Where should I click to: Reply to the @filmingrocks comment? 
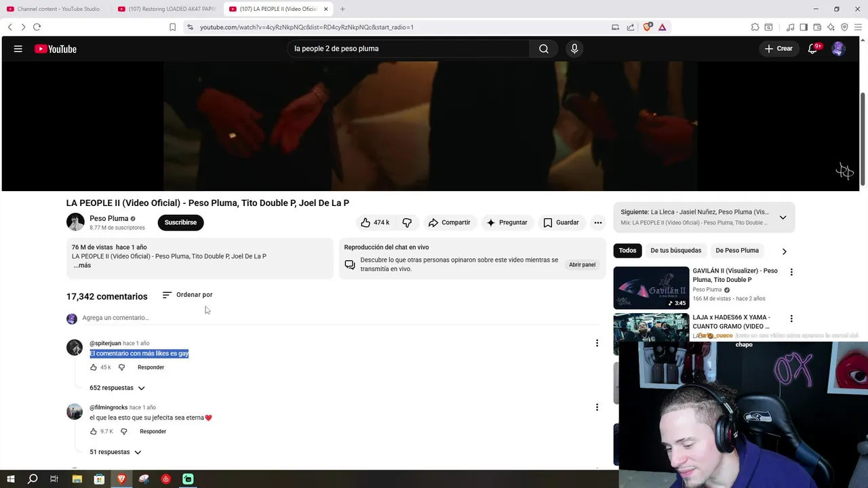[x=153, y=432]
